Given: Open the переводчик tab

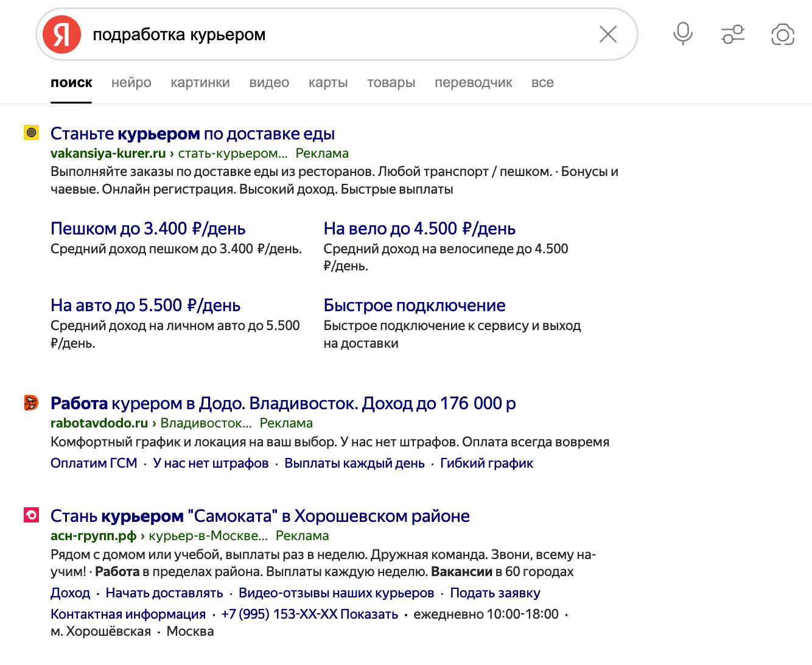Looking at the screenshot, I should pos(474,83).
